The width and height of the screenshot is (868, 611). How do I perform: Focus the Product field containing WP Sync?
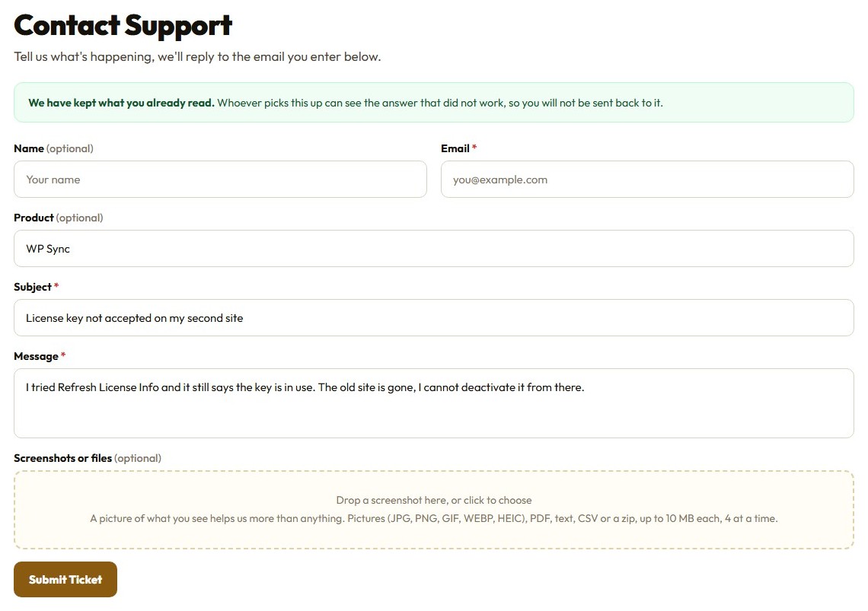pos(434,249)
